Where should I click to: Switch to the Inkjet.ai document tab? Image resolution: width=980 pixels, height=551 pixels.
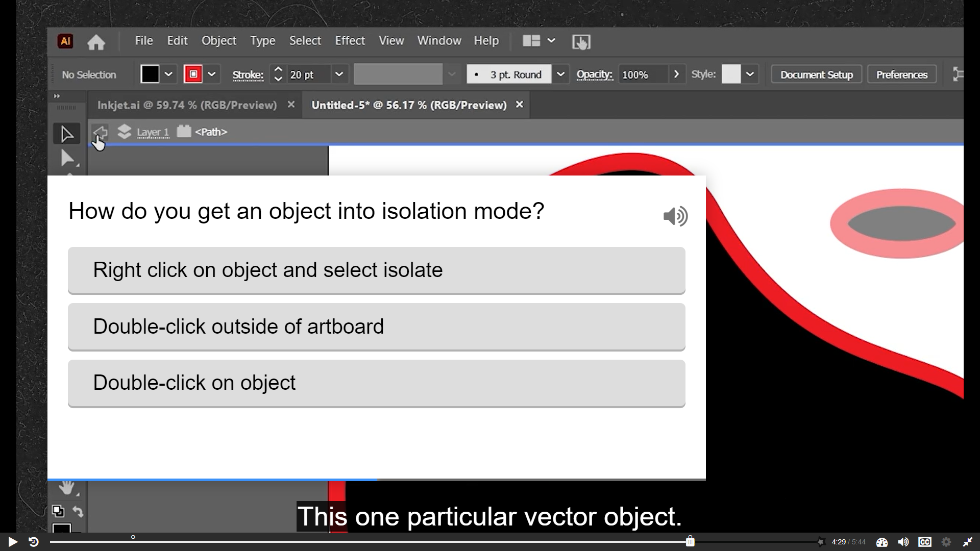pyautogui.click(x=187, y=105)
